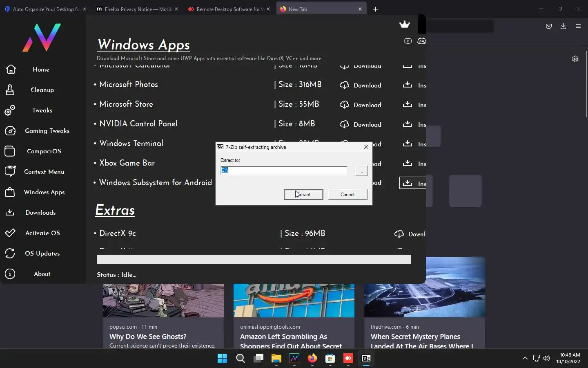Open Firefox downloads panel
Image resolution: width=588 pixels, height=368 pixels.
click(563, 26)
